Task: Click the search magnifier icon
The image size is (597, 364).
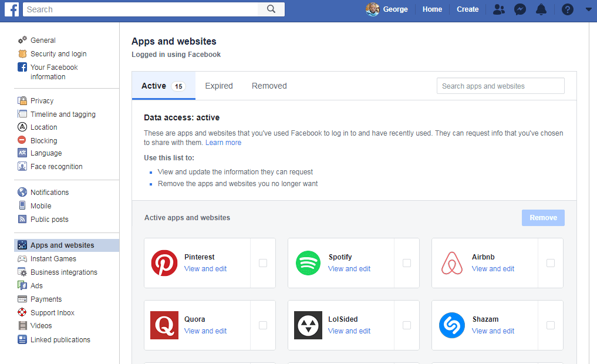Action: click(x=271, y=9)
